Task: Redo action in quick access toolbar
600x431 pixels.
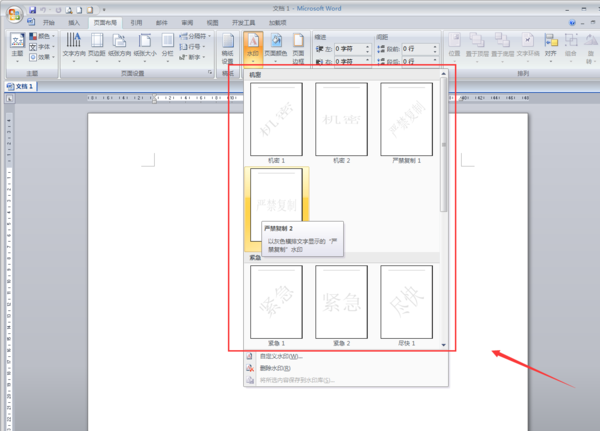Action: [58, 10]
